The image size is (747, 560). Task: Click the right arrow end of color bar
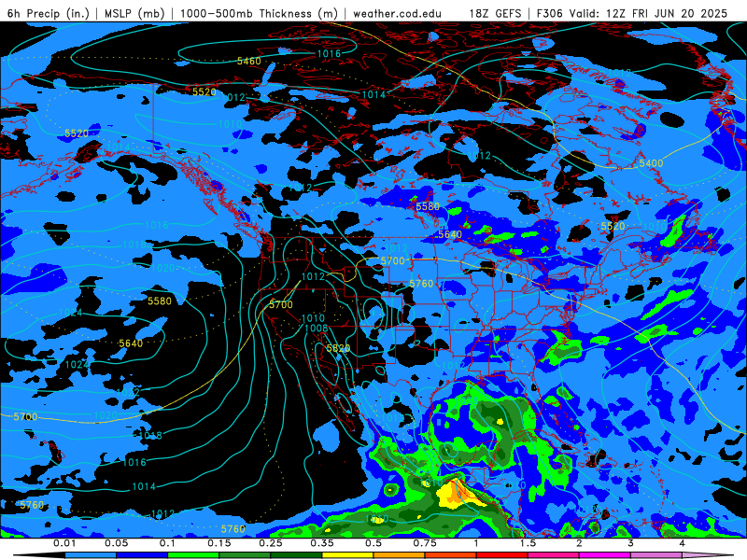click(x=708, y=555)
